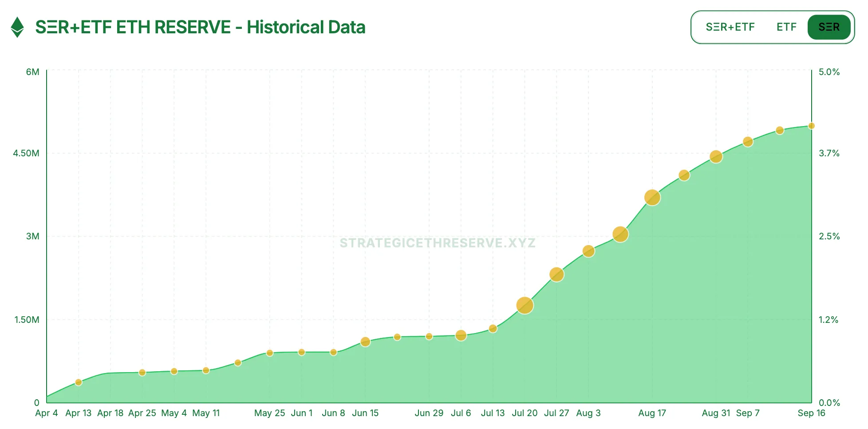868x429 pixels.
Task: Click the May 25 data point
Action: [270, 353]
